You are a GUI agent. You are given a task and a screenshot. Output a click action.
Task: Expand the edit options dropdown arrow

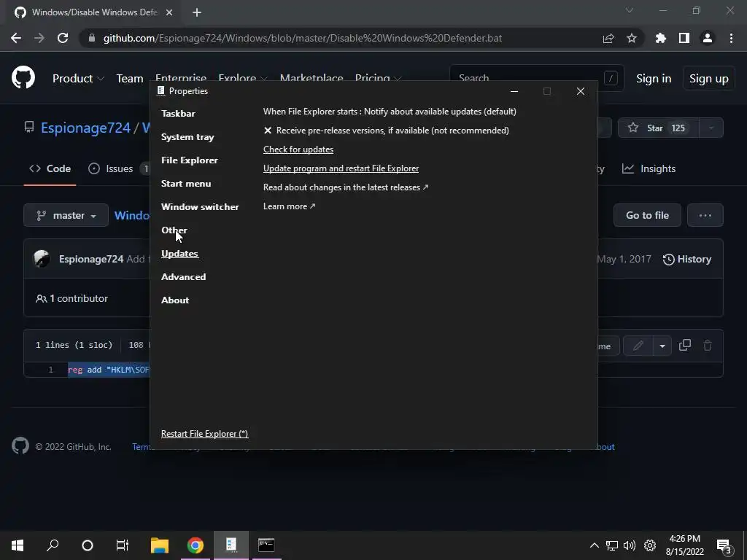point(662,346)
